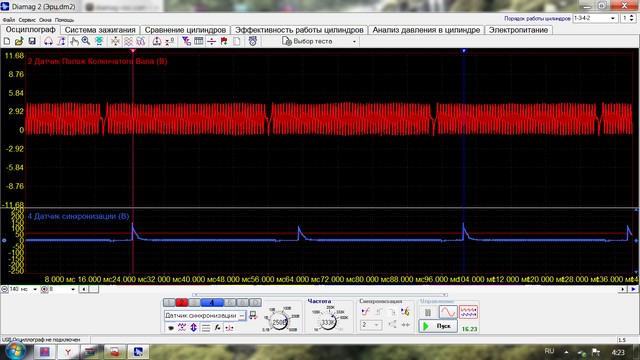Screen dimensions: 640x360
Task: Click the 250B voltage range knob
Action: (x=280, y=322)
